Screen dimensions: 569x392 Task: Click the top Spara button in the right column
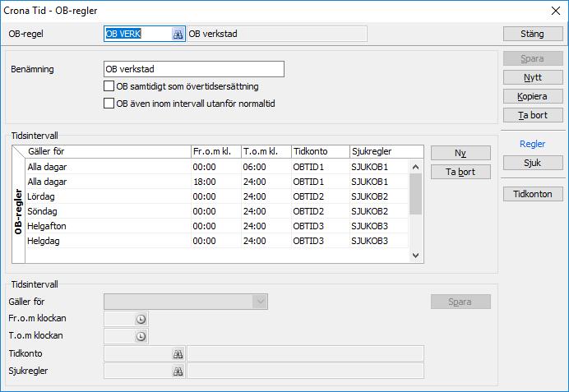click(x=533, y=58)
